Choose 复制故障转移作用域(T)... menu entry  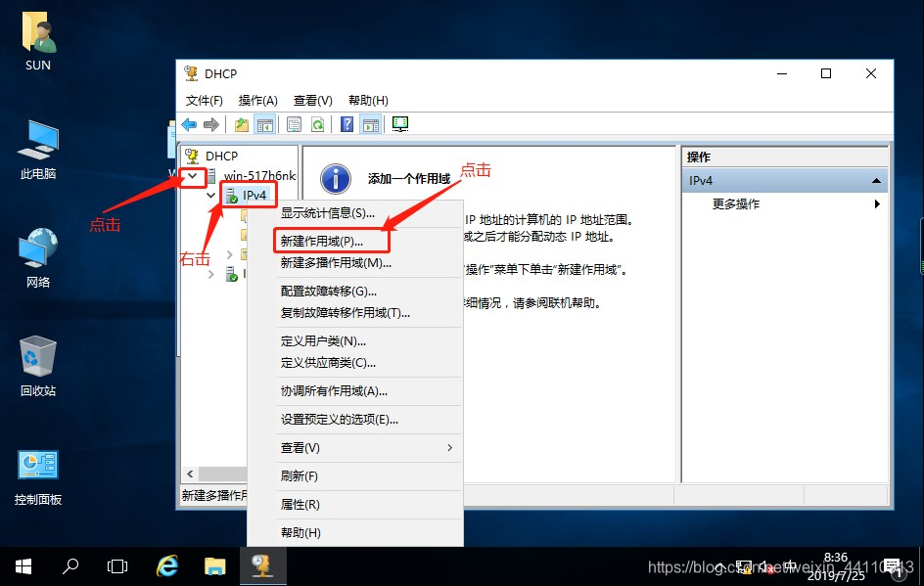tap(355, 313)
